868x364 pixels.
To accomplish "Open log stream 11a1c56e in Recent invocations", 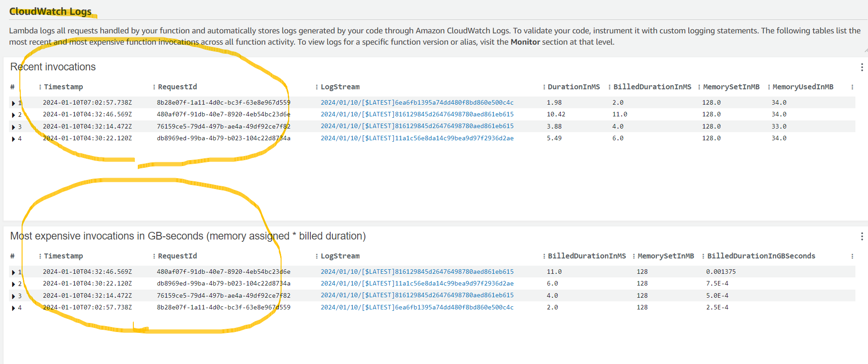I will [417, 138].
